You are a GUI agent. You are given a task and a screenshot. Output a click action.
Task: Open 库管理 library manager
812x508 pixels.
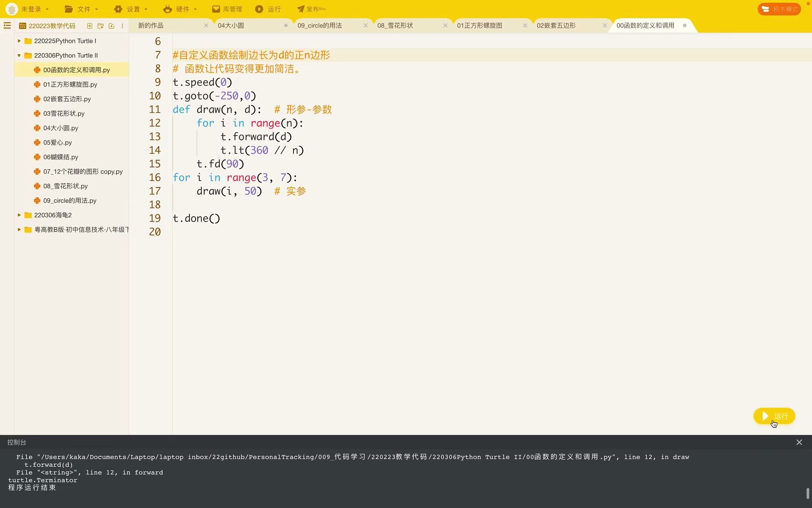click(227, 9)
